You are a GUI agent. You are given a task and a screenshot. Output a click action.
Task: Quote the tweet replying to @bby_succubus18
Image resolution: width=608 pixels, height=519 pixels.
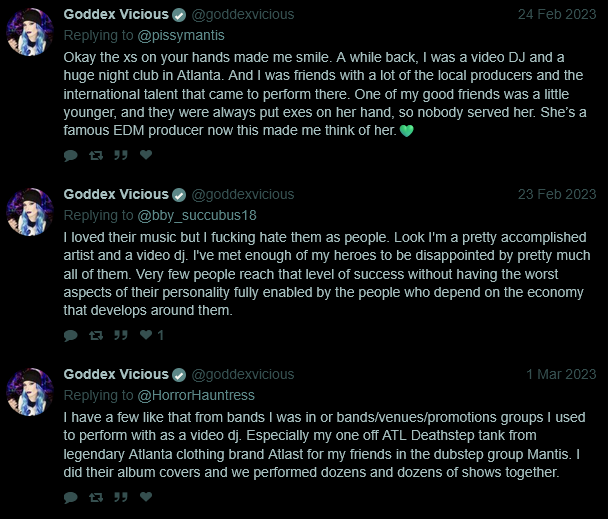(121, 335)
